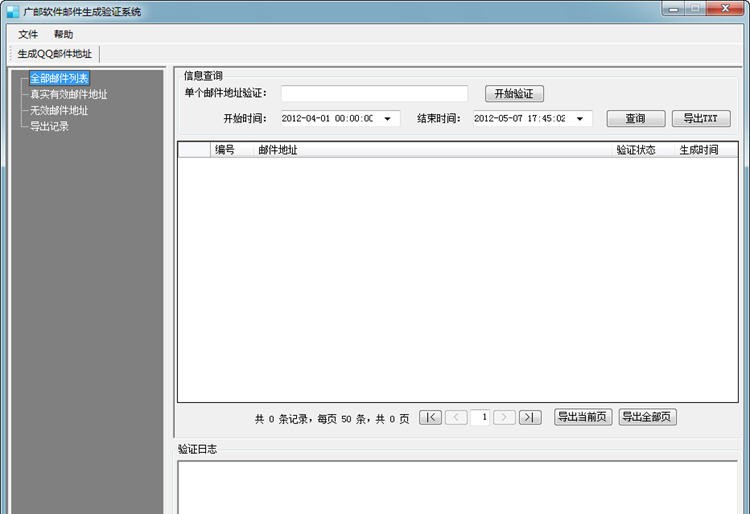Viewport: 750px width, 514px height.
Task: Select 真实有效邮件地址 tree node
Action: [x=69, y=94]
